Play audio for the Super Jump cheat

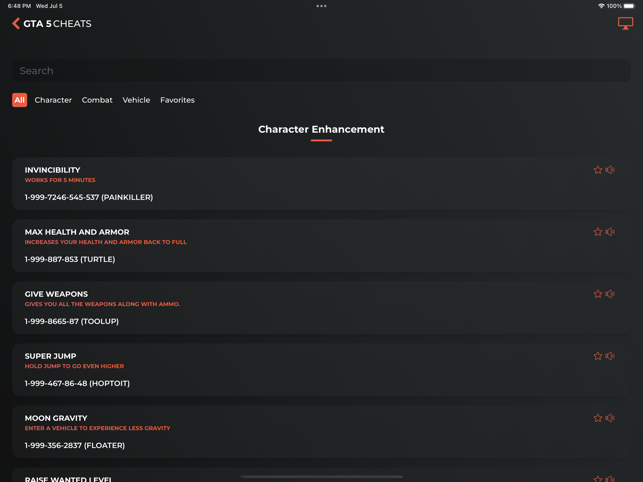click(610, 356)
